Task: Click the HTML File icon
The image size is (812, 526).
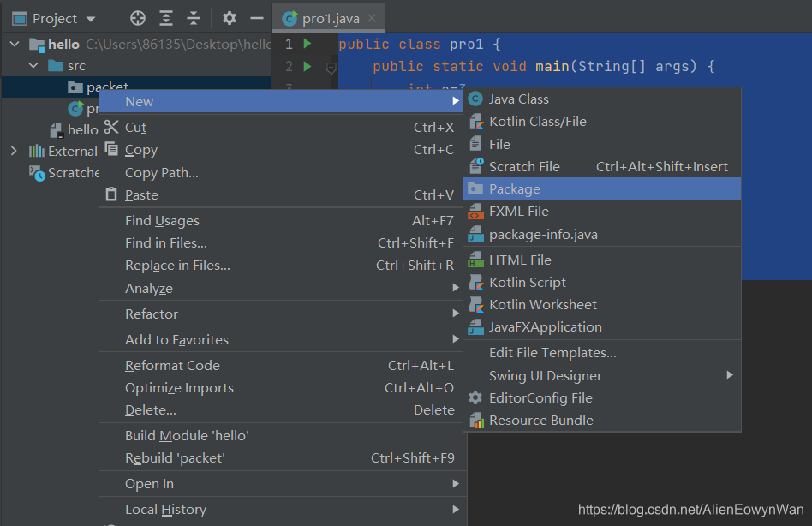Action: pyautogui.click(x=475, y=260)
